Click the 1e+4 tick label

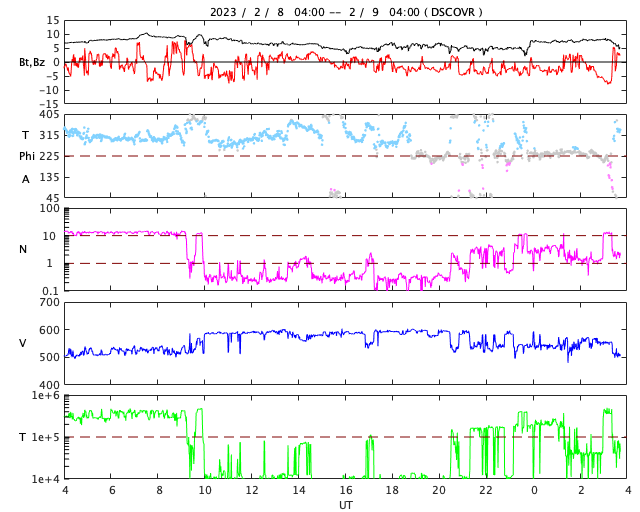tap(46, 479)
